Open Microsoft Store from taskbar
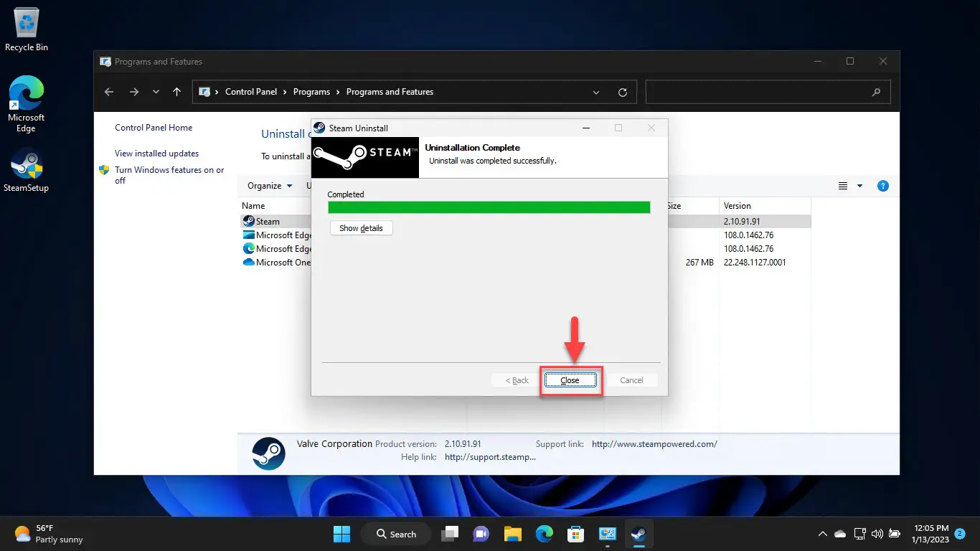The height and width of the screenshot is (551, 980). [x=575, y=534]
